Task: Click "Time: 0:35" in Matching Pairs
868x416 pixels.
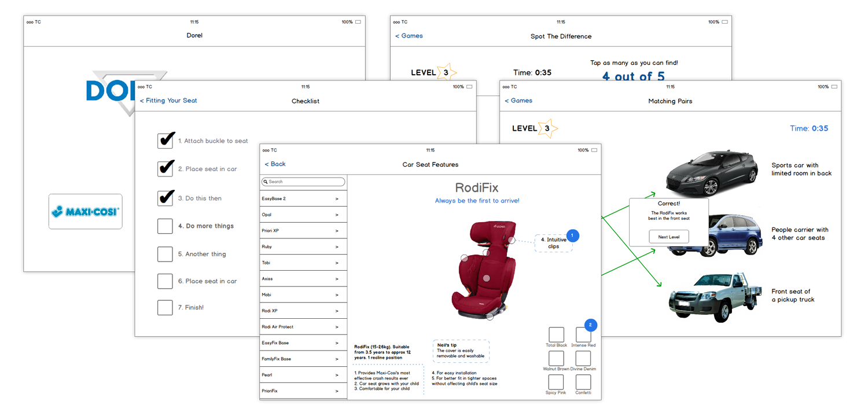Action: [809, 128]
